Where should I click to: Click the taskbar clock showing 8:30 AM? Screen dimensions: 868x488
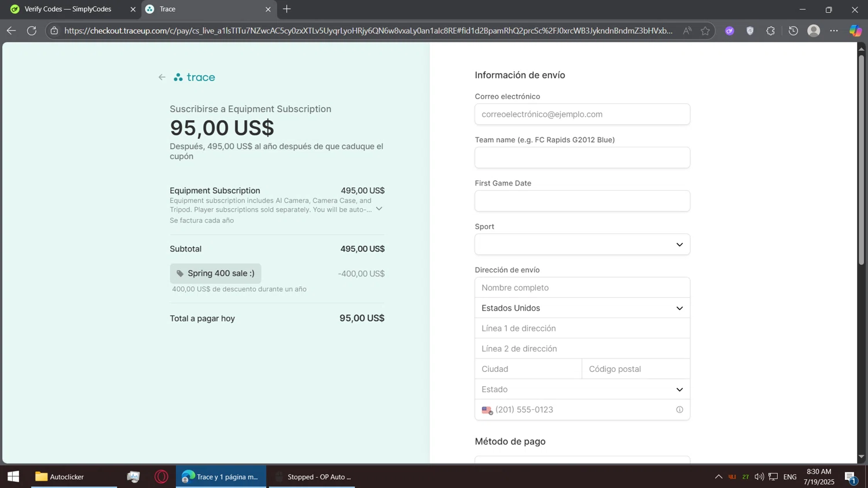pos(819,476)
